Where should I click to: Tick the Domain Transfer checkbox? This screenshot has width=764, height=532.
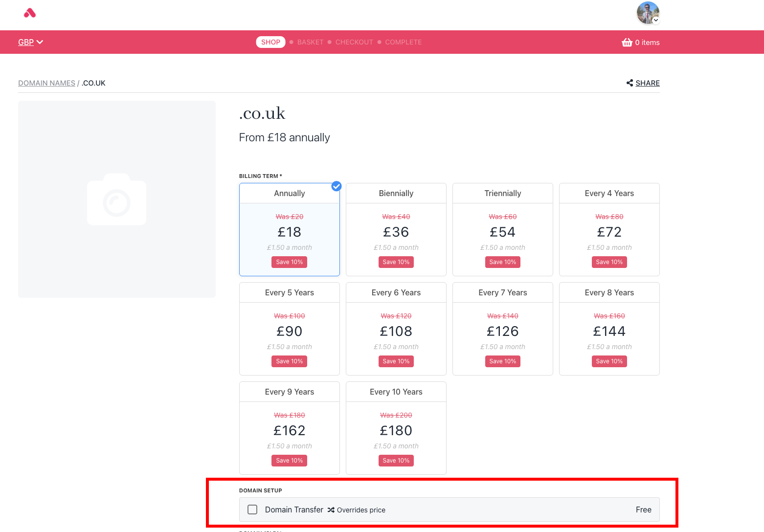click(252, 510)
